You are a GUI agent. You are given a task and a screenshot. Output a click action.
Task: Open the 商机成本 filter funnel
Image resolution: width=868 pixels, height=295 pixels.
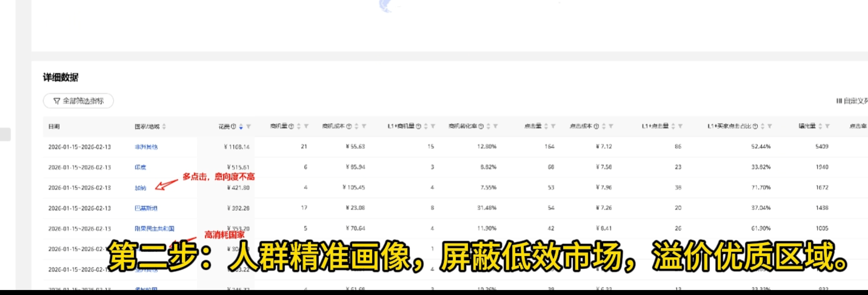click(364, 126)
